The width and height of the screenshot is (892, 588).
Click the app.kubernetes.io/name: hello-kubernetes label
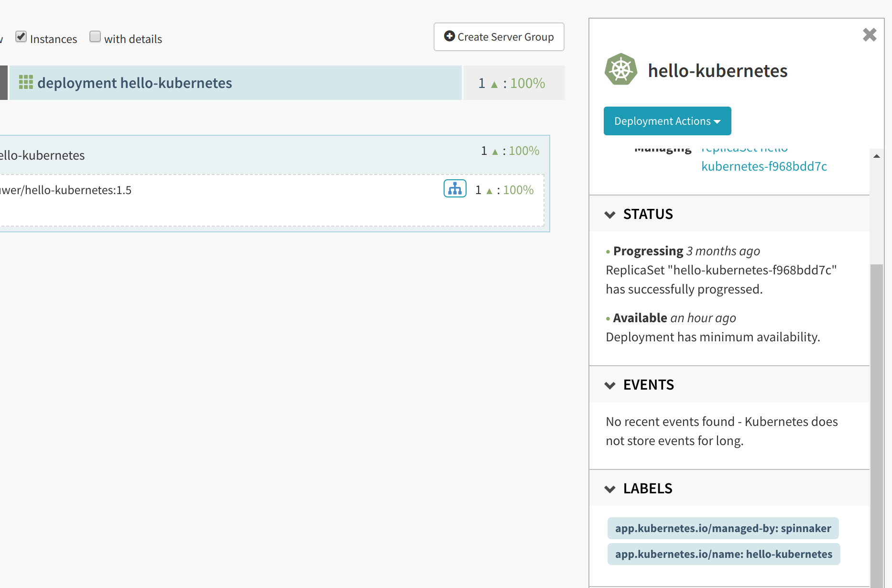[724, 554]
